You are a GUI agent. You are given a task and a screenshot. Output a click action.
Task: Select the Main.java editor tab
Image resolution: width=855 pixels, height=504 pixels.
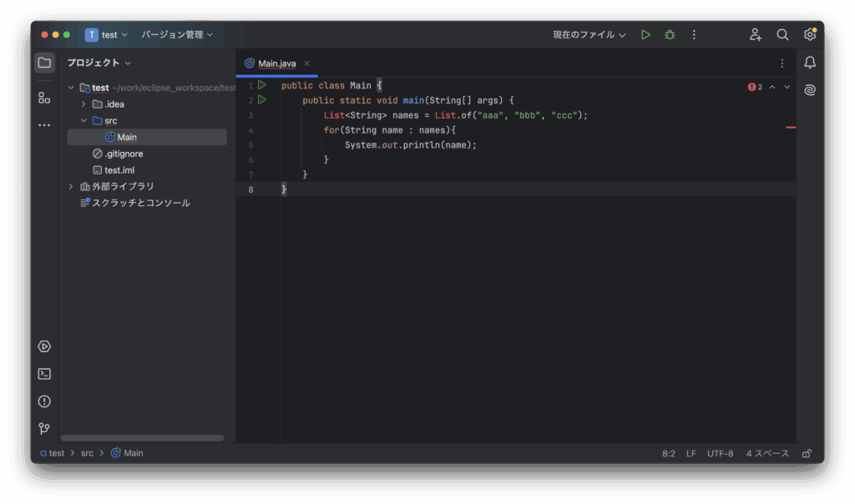coord(276,63)
